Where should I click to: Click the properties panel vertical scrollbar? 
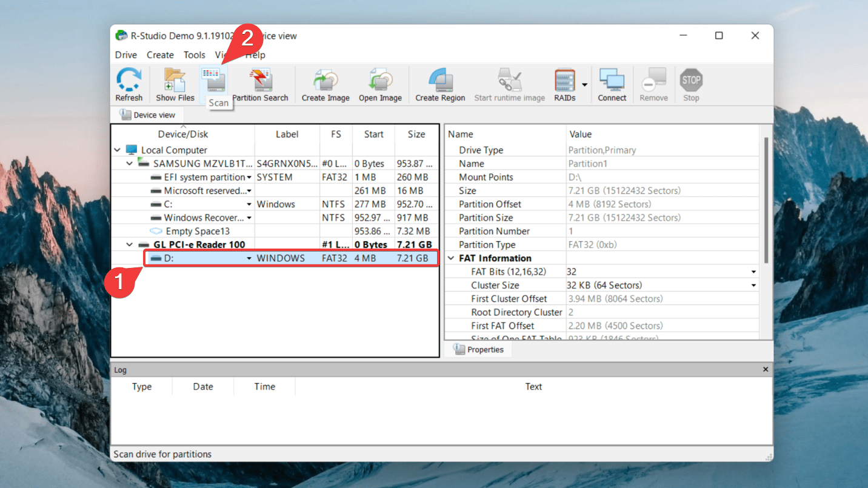(766, 200)
